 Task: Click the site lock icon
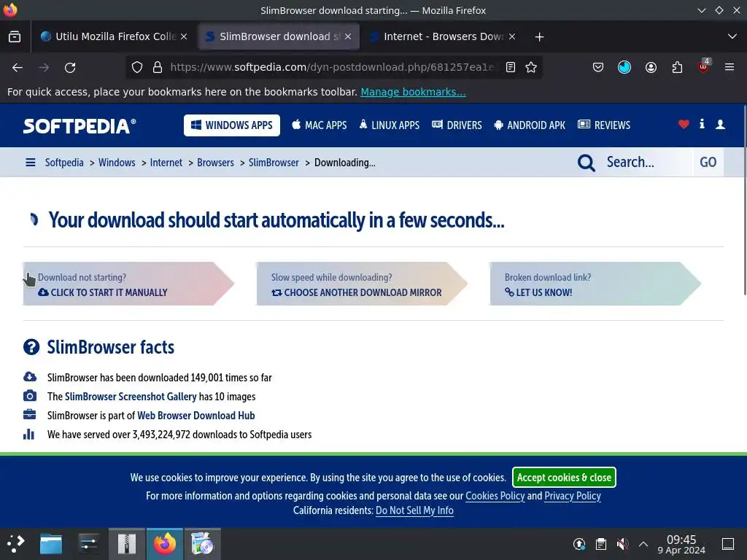[x=158, y=68]
